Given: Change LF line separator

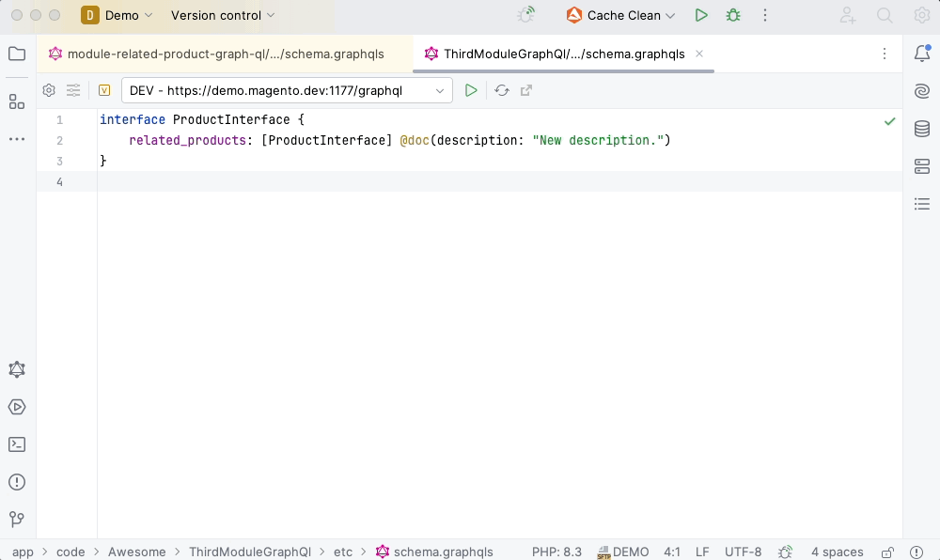Looking at the screenshot, I should pos(702,552).
